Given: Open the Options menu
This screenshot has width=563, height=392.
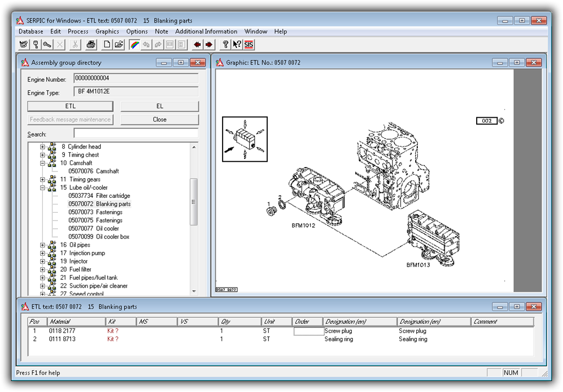Looking at the screenshot, I should pos(137,31).
